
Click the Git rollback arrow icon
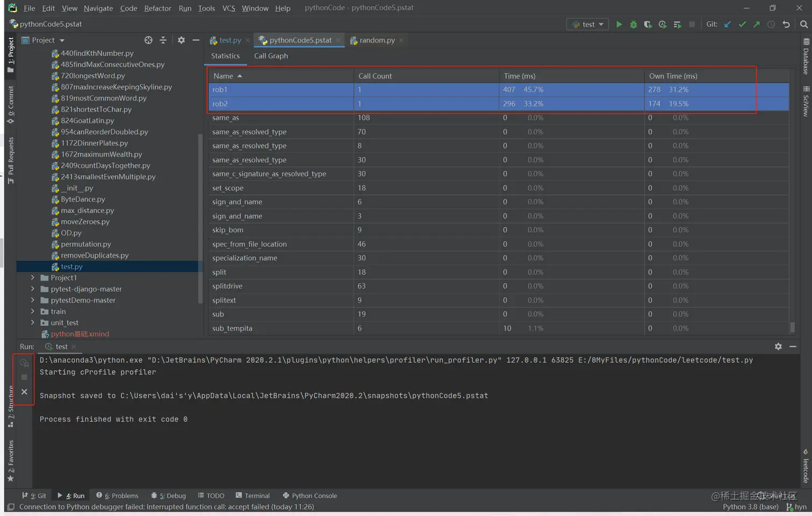(x=786, y=24)
